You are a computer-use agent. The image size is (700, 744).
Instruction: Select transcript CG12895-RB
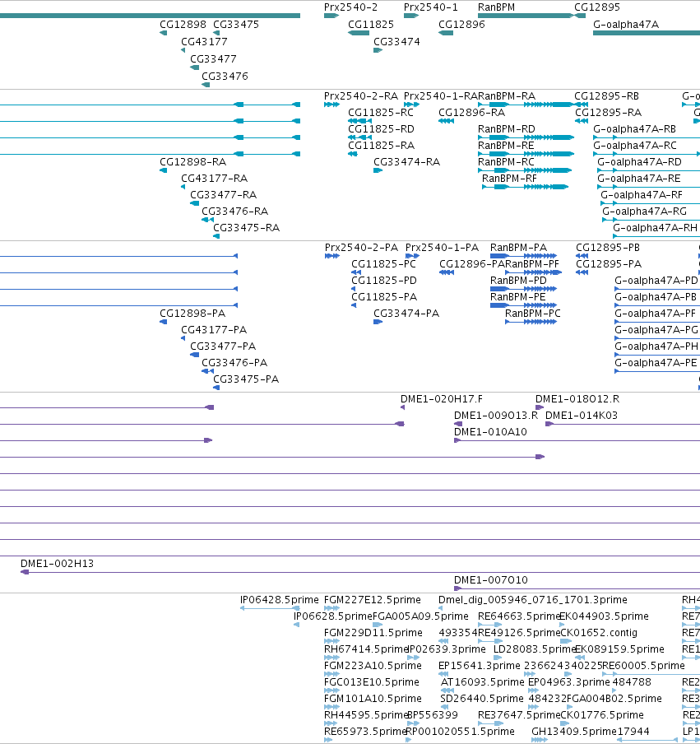606,96
